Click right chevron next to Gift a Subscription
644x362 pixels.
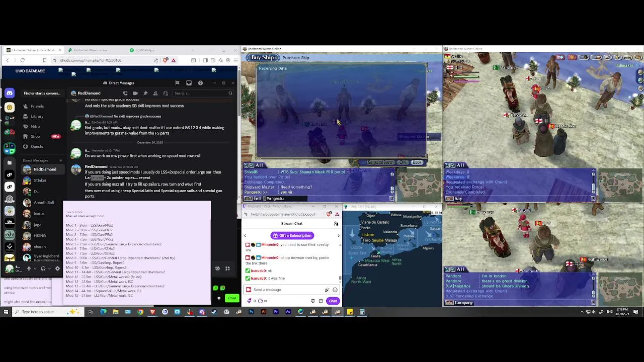coord(338,235)
